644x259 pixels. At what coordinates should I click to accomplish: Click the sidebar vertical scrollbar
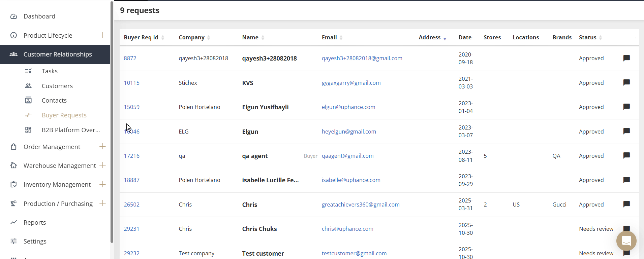pos(112,121)
